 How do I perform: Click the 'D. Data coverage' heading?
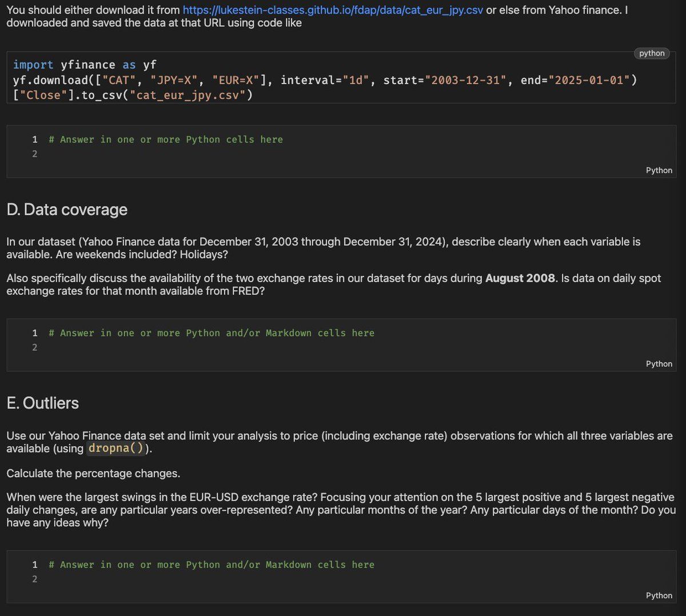coord(67,210)
